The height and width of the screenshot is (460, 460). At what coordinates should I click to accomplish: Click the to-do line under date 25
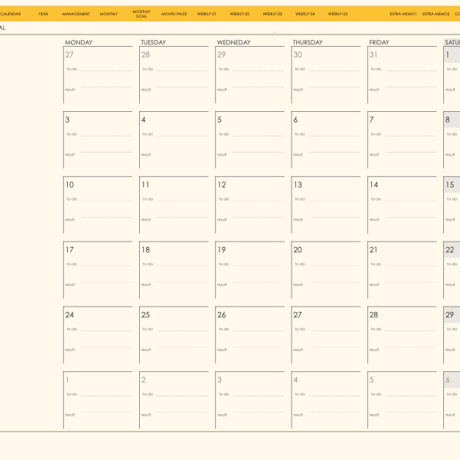point(182,331)
